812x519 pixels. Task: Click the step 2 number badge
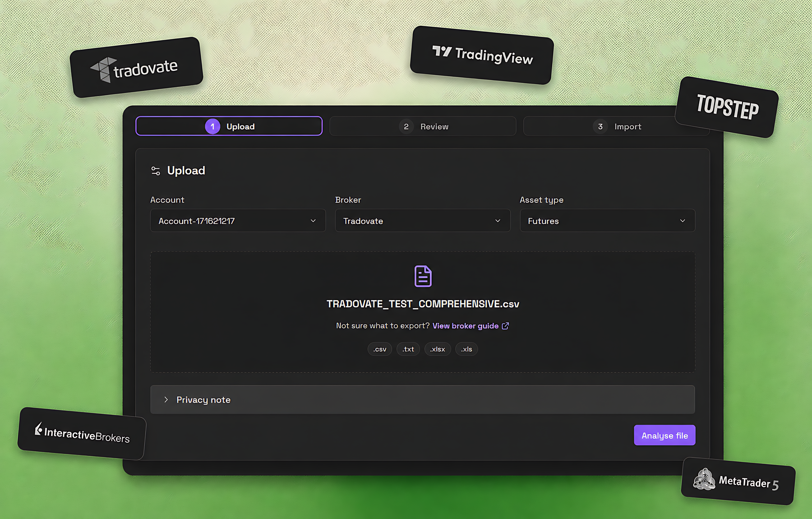(406, 126)
